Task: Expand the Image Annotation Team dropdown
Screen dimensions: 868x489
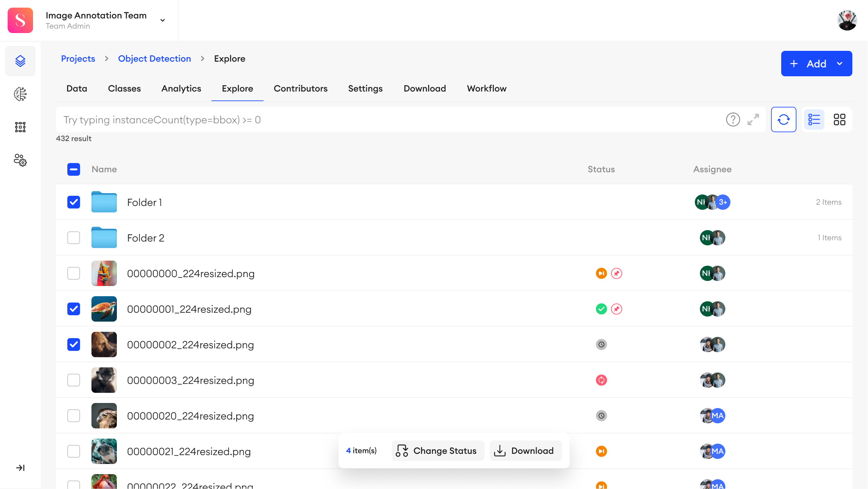Action: pos(163,20)
